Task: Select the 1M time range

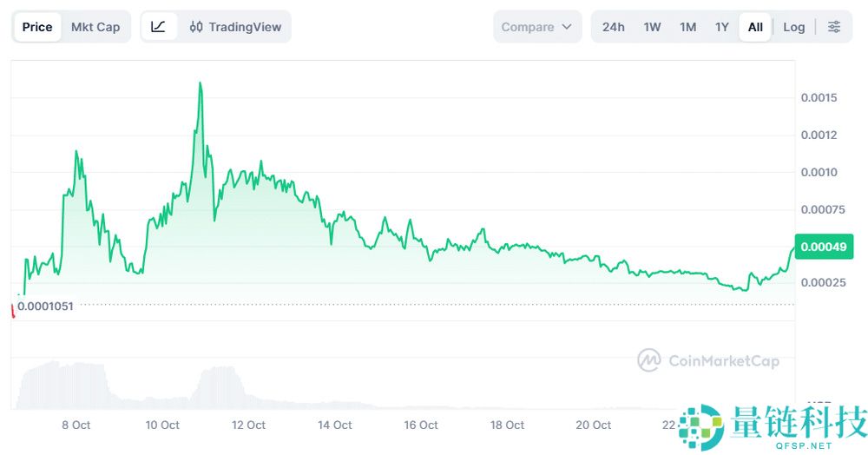Action: [x=688, y=27]
